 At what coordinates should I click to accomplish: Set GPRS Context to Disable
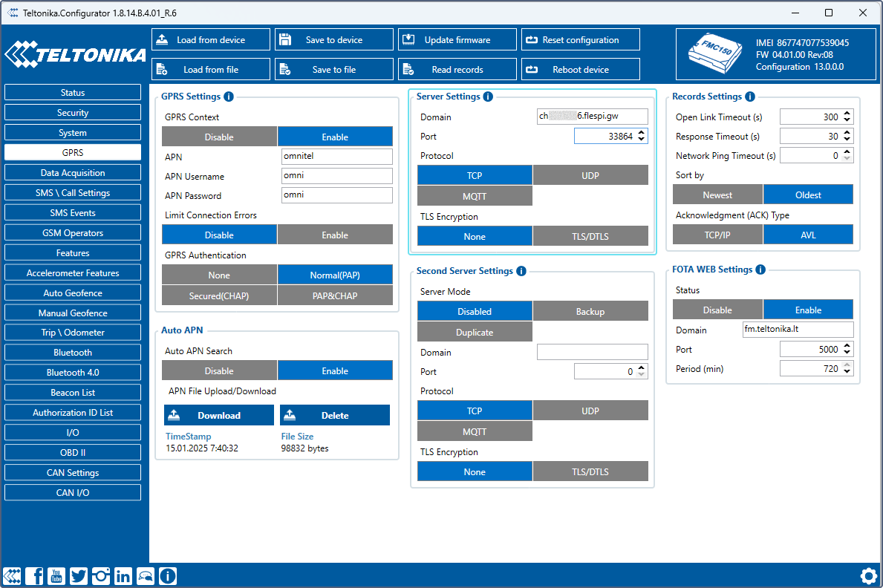point(219,137)
